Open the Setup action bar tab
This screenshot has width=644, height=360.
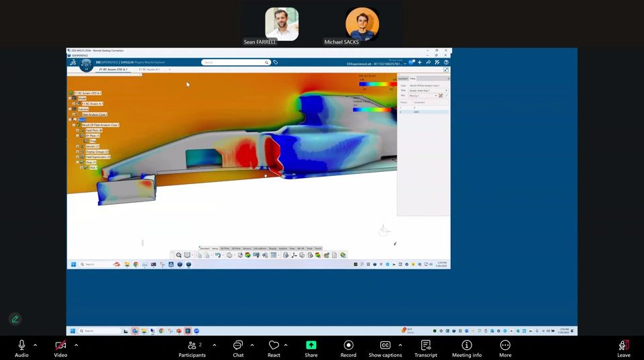coord(215,249)
